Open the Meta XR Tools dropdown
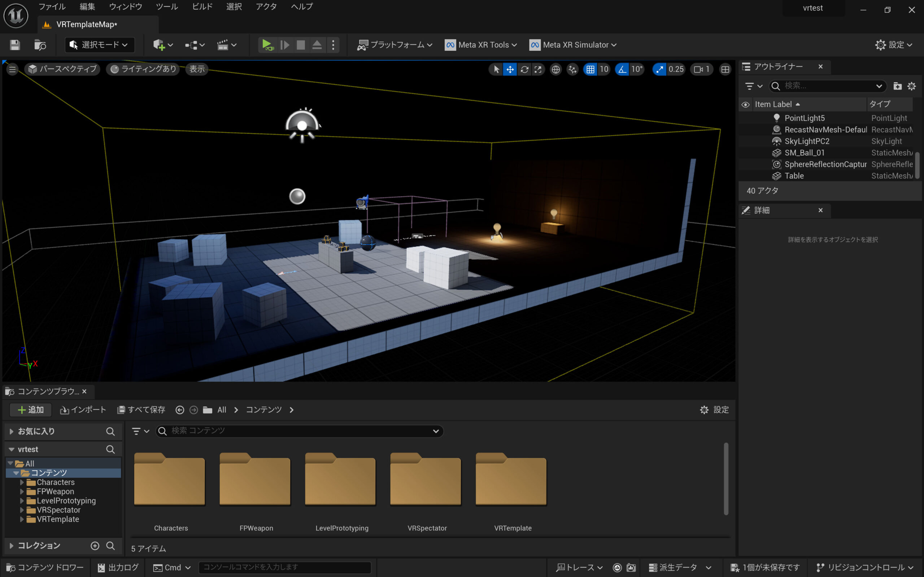The height and width of the screenshot is (577, 924). coord(483,45)
